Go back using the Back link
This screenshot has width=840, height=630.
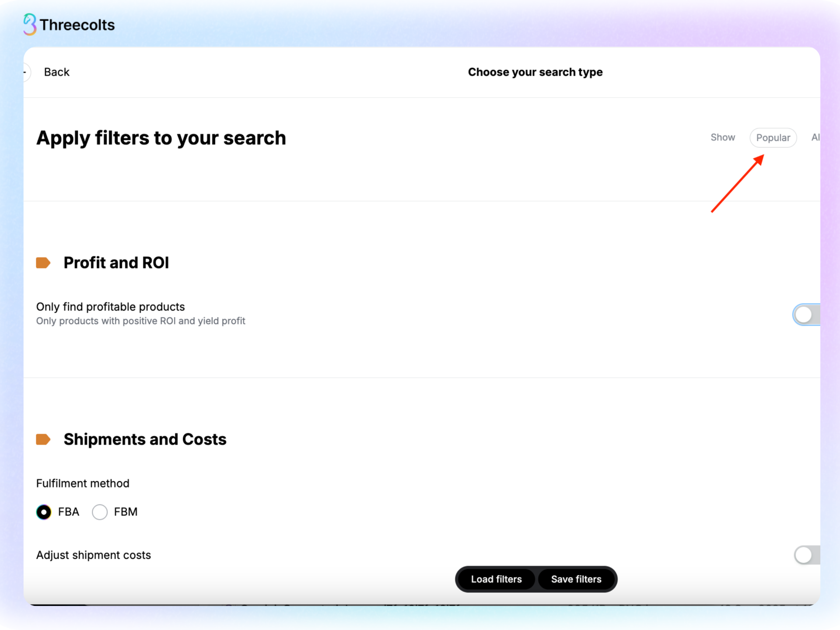pyautogui.click(x=56, y=72)
